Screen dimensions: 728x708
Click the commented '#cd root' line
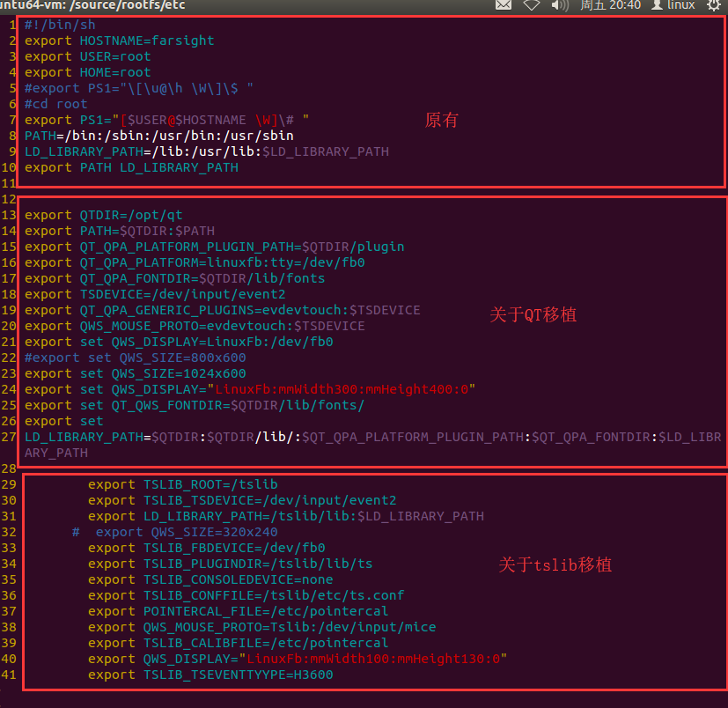pos(56,104)
